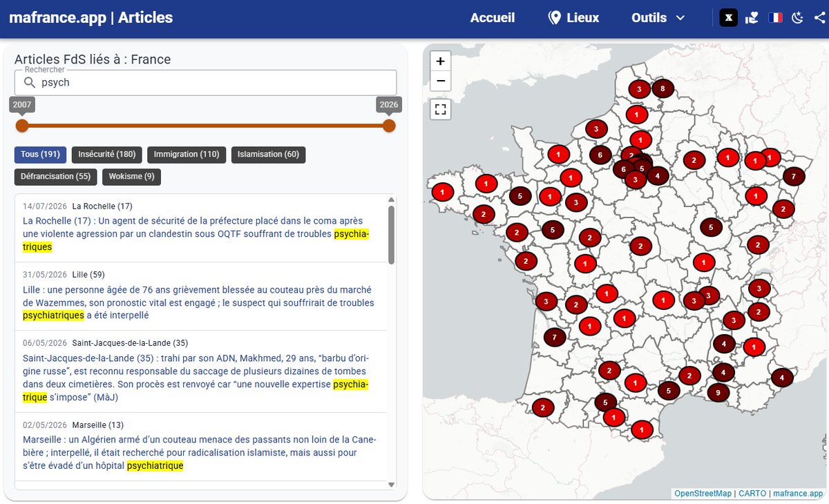This screenshot has height=504, width=829.
Task: Click the share icon in header
Action: [819, 18]
